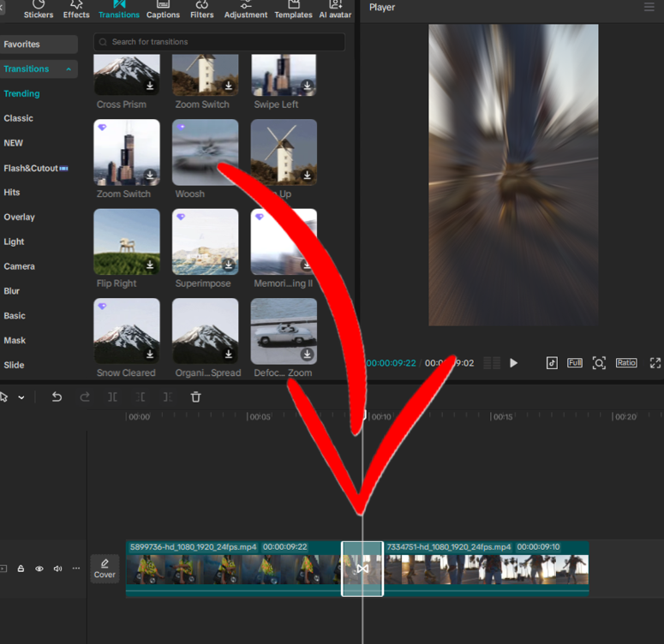
Task: Click the zoom-to-fit preview icon
Action: click(599, 363)
